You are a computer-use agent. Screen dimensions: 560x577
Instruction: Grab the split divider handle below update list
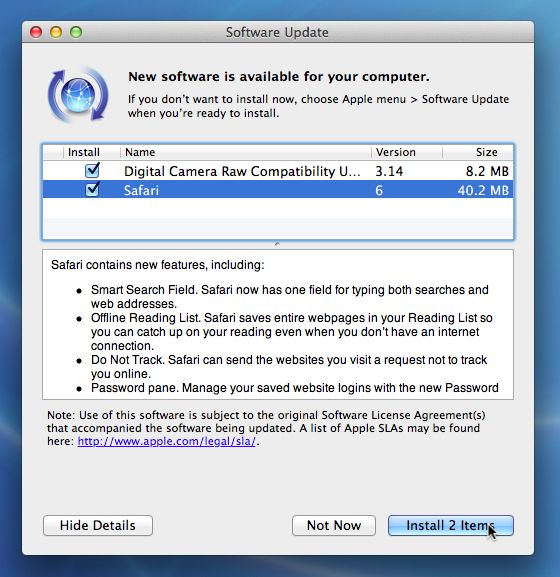point(277,244)
